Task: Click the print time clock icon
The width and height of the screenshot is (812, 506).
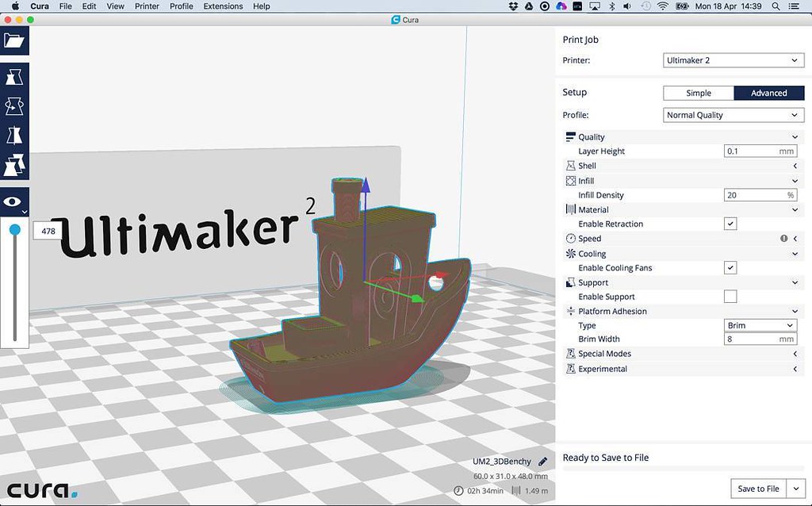Action: click(x=458, y=490)
